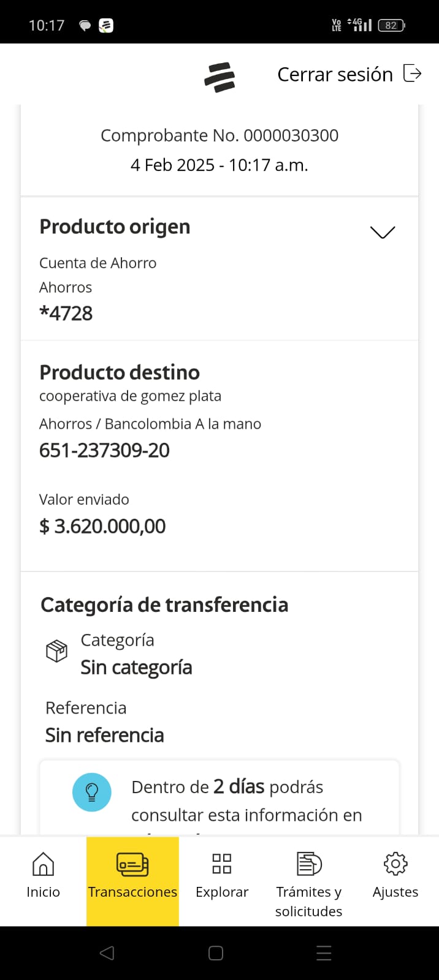Tap the category package box icon
This screenshot has height=980, width=439.
click(56, 651)
